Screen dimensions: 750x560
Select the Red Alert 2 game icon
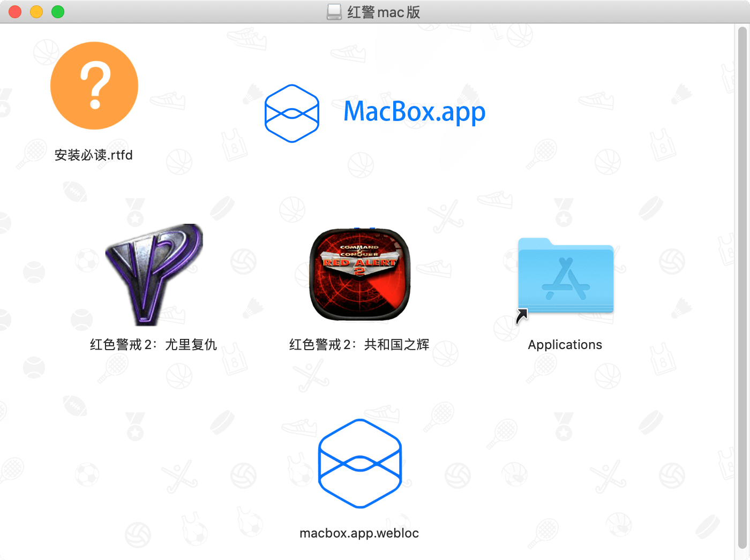point(359,275)
